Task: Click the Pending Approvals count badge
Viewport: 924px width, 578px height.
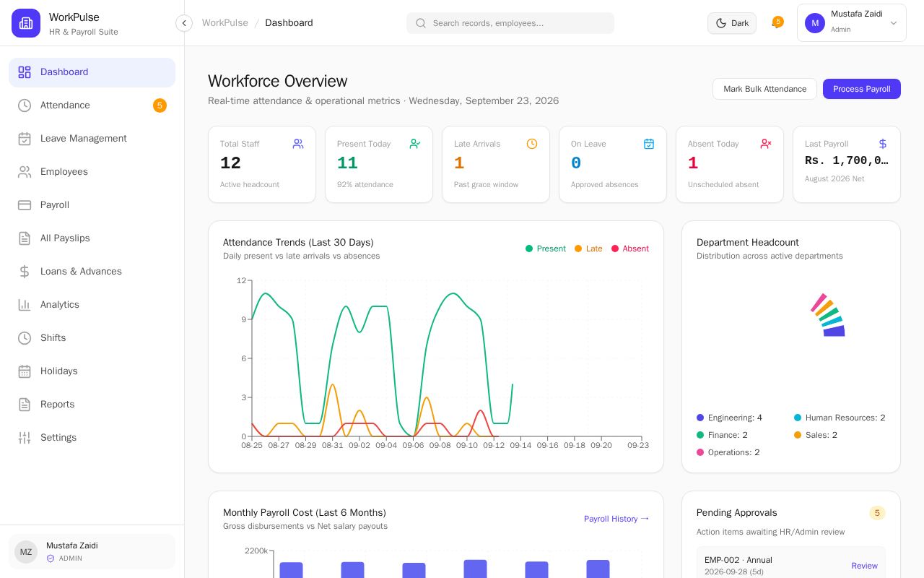Action: tap(877, 513)
